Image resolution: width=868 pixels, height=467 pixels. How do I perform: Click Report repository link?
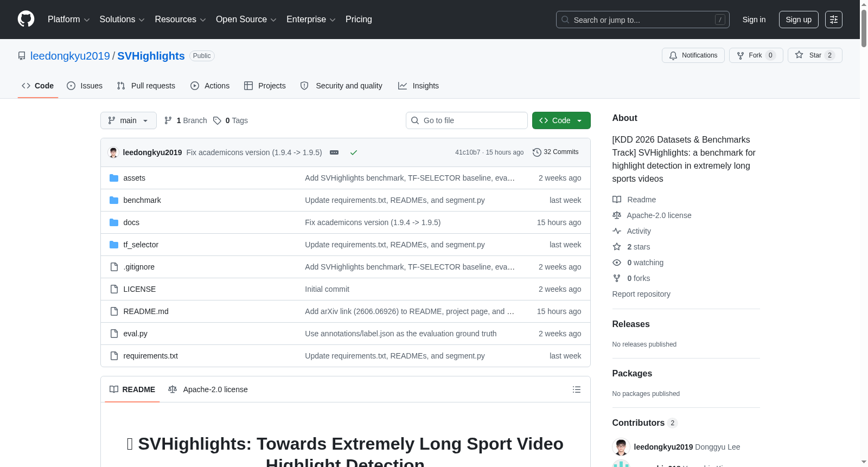[x=641, y=294]
